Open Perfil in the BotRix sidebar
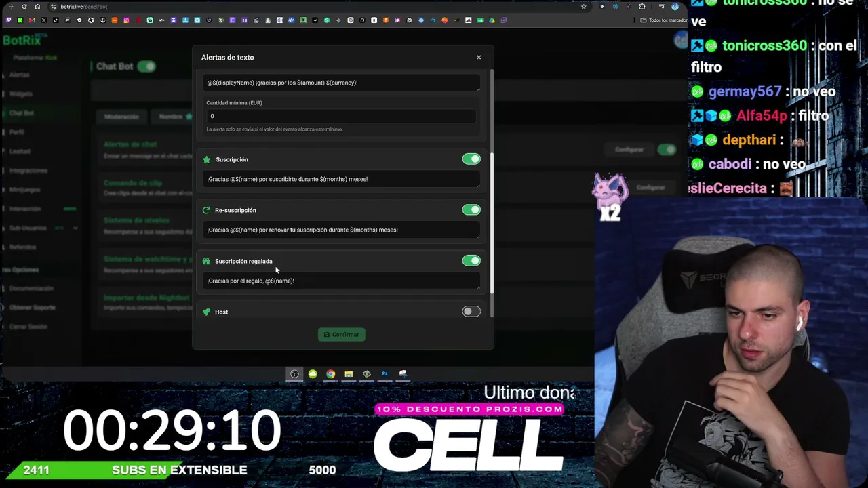Viewport: 868px width, 488px height. point(17,132)
